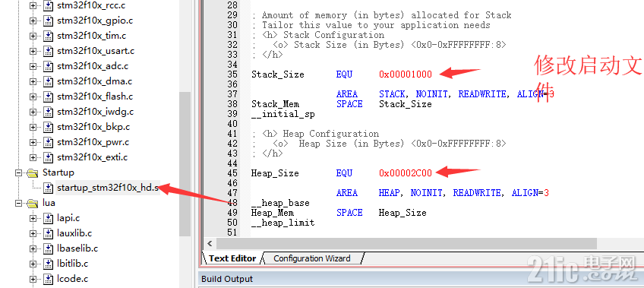Click the __initial_sp label in code
The image size is (644, 288).
coord(283,114)
